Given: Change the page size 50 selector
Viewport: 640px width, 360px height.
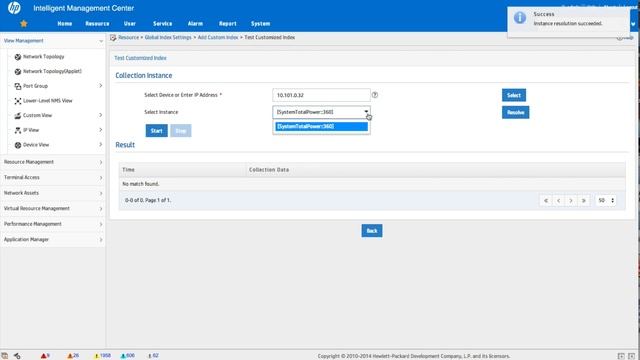Looking at the screenshot, I should pyautogui.click(x=606, y=200).
